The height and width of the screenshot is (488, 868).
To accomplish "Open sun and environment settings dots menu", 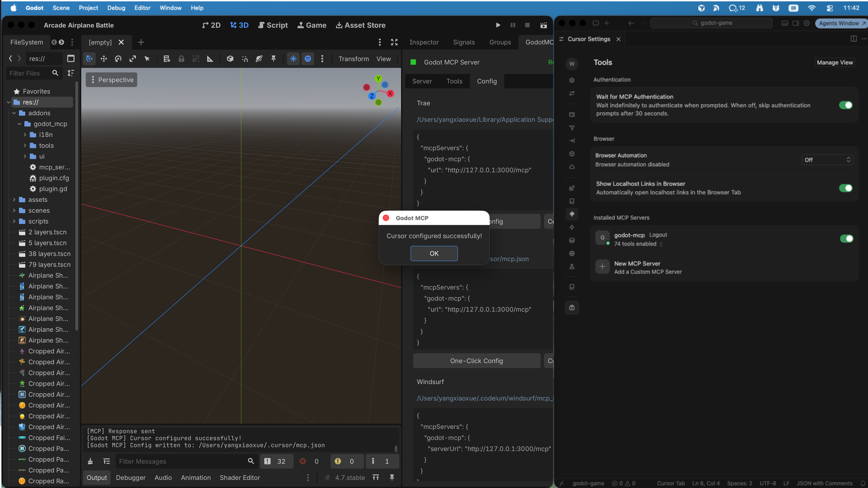I will point(323,59).
